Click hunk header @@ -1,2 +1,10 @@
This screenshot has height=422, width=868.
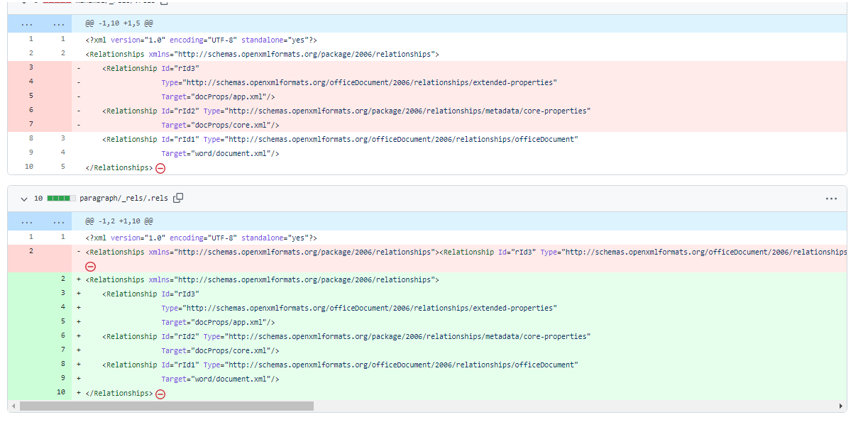[119, 221]
